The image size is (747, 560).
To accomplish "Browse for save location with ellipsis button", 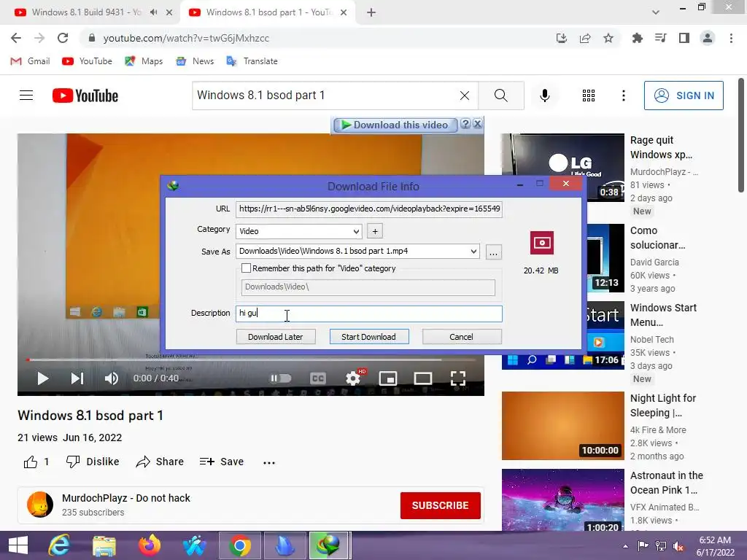I will pyautogui.click(x=494, y=252).
